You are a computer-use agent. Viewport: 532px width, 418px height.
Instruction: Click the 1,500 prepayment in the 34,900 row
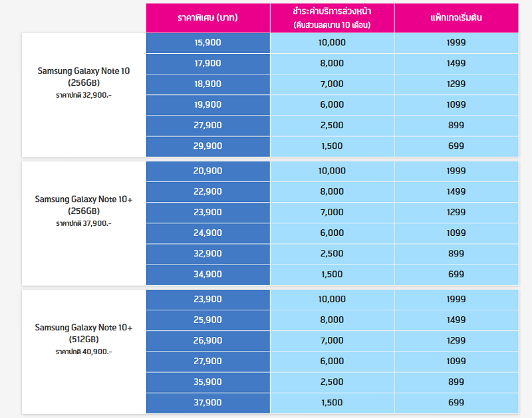pos(332,274)
